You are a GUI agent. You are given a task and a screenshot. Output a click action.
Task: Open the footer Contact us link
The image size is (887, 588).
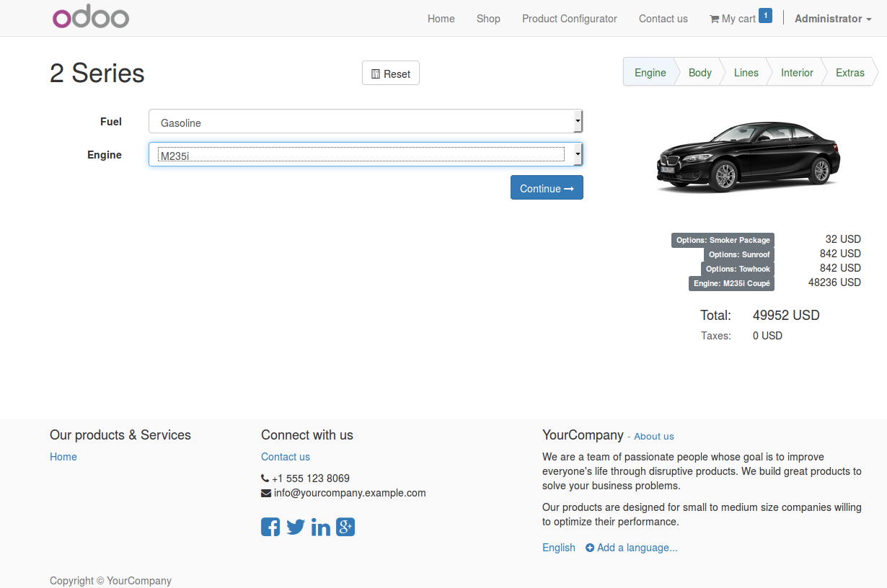point(286,457)
